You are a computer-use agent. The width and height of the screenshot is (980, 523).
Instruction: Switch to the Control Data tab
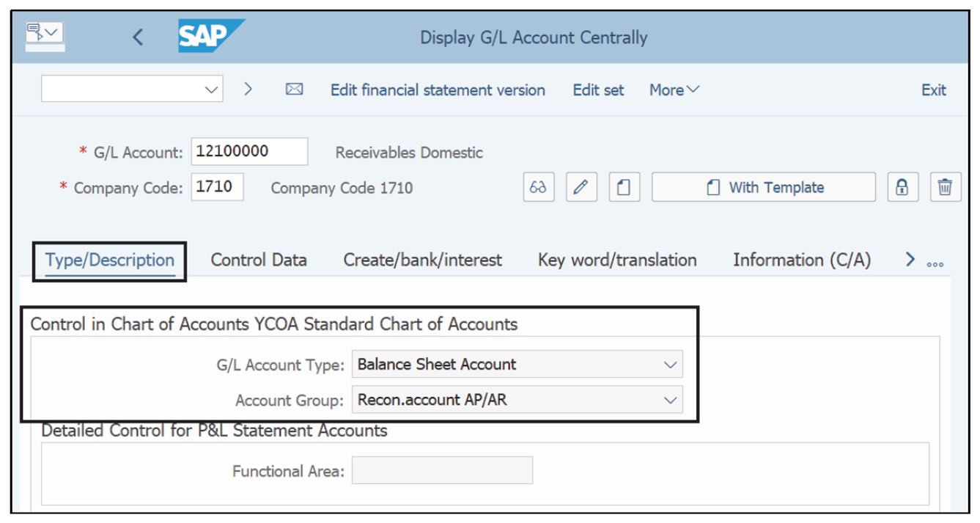[259, 260]
